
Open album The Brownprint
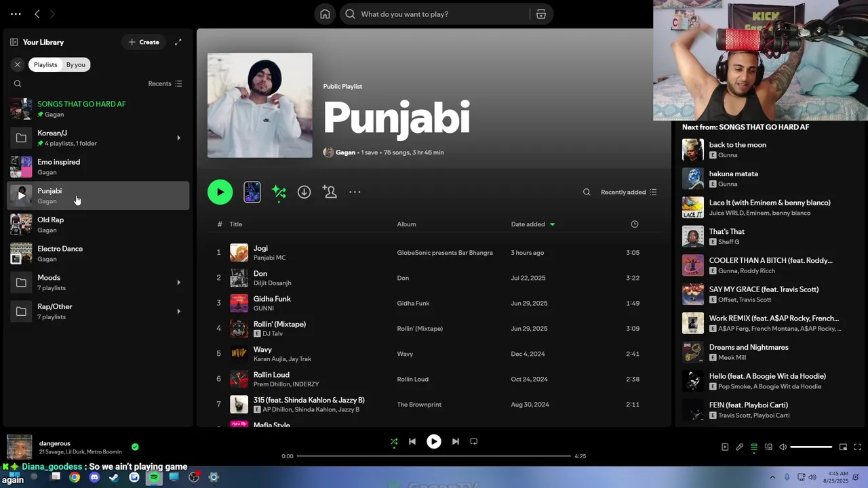[x=419, y=405]
